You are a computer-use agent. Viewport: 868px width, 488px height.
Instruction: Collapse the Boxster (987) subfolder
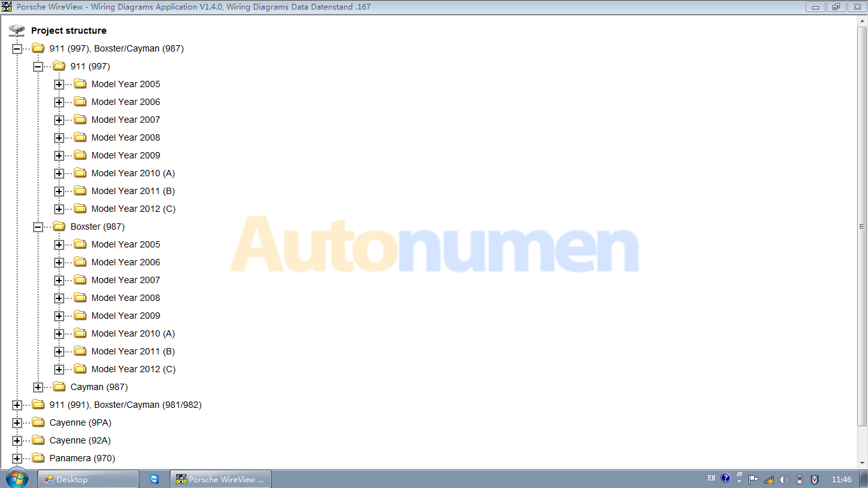pos(38,227)
